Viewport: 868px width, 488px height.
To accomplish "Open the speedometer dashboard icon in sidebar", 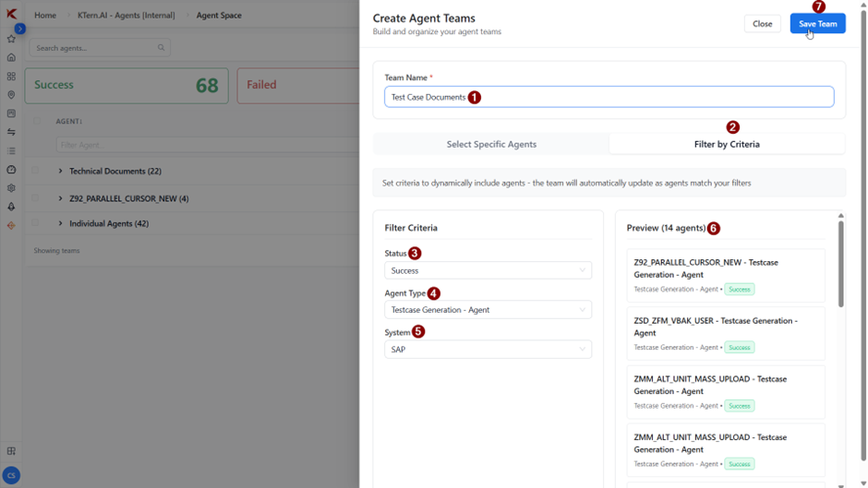I will [x=11, y=170].
